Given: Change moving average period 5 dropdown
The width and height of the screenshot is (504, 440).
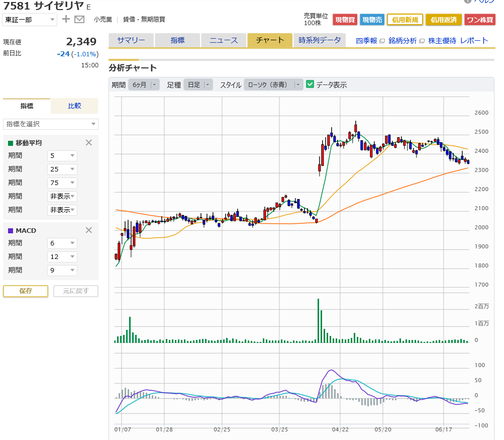Looking at the screenshot, I should point(62,156).
